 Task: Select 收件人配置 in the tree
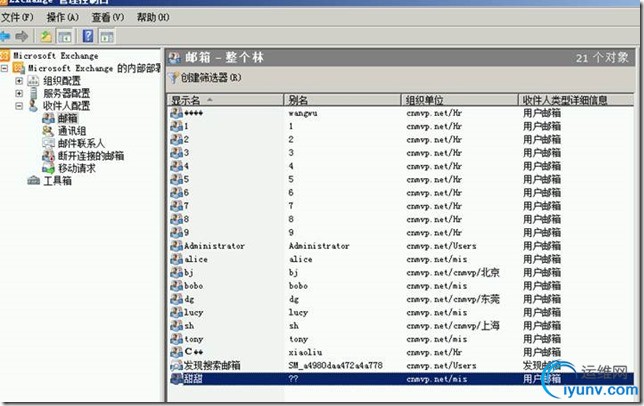[x=66, y=106]
